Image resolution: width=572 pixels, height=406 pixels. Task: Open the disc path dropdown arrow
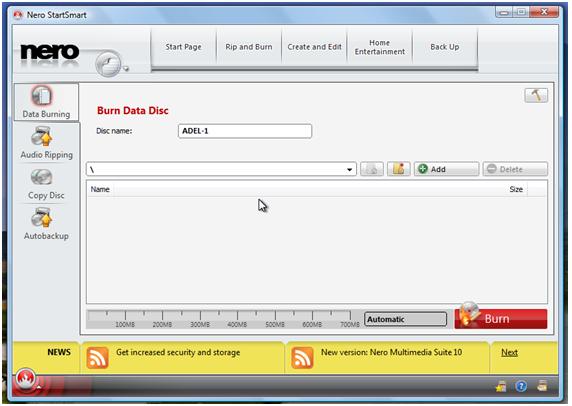pos(349,170)
